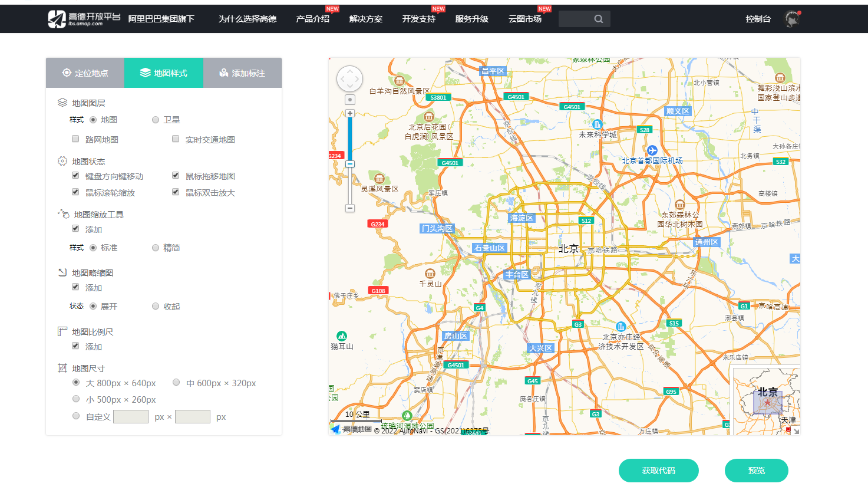Viewport: 868px width, 490px height.
Task: Select the 地图 layer style radio
Action: coord(93,120)
